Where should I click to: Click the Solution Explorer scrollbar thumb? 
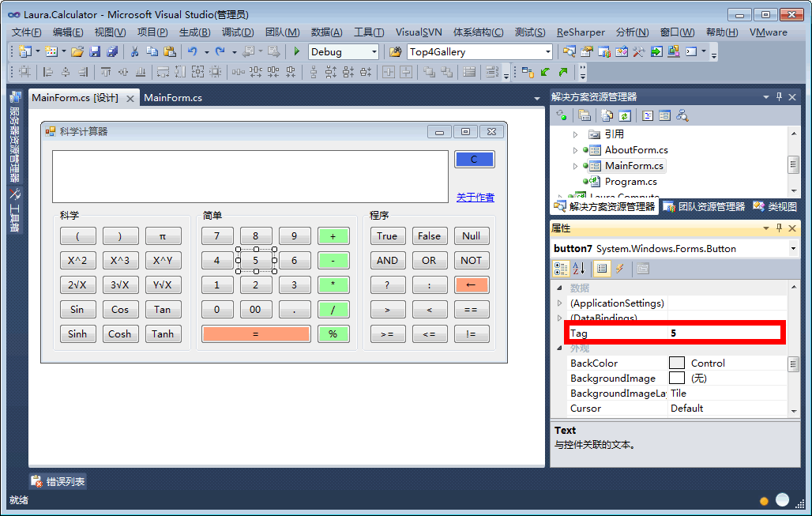coord(793,164)
